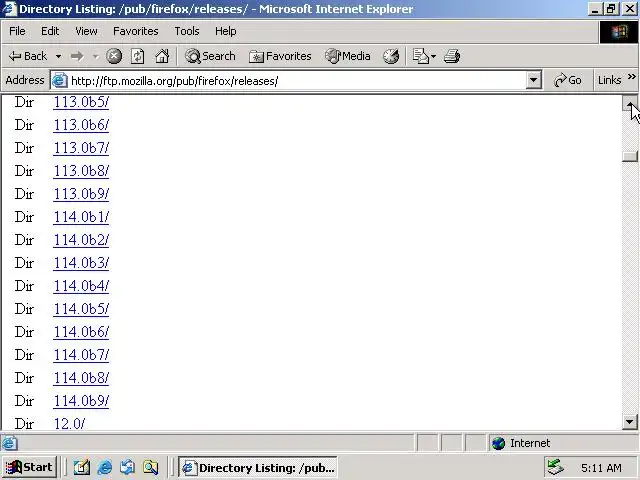The width and height of the screenshot is (640, 480).
Task: Click the Windows logo throbber icon
Action: click(x=619, y=32)
